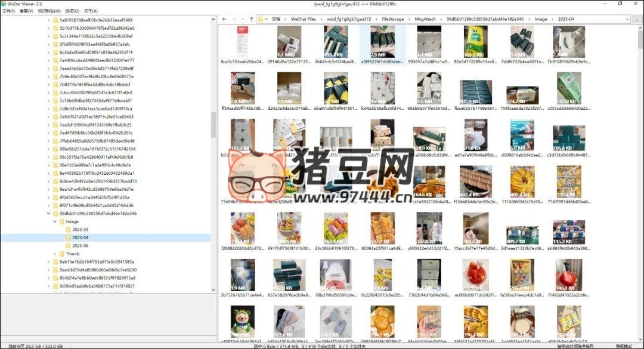Open the 查看(V) menu
Image resolution: width=644 pixels, height=349 pixels.
(26, 11)
